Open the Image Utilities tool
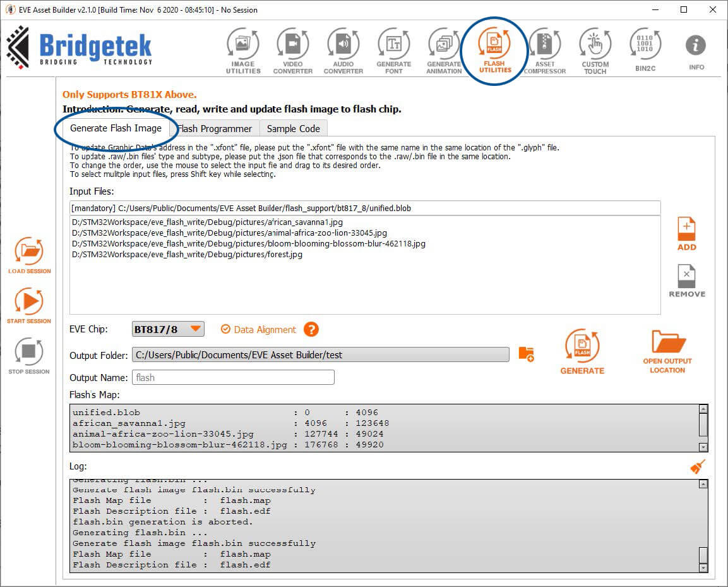This screenshot has height=587, width=728. (x=243, y=51)
